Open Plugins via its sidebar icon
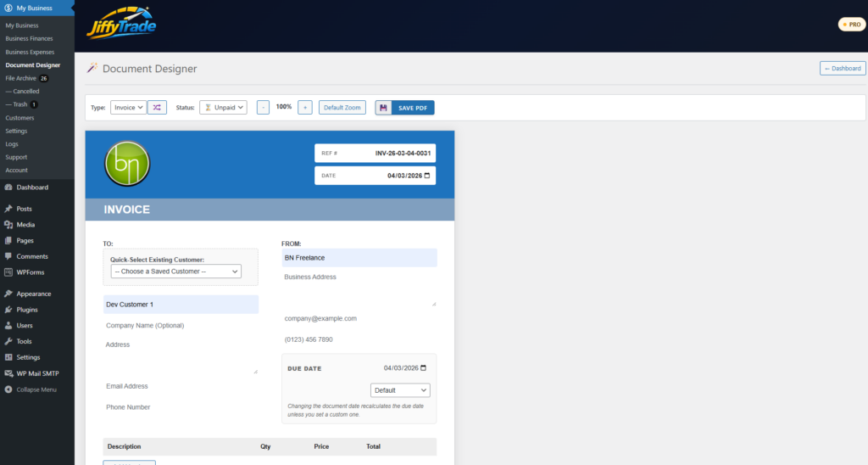 tap(8, 310)
